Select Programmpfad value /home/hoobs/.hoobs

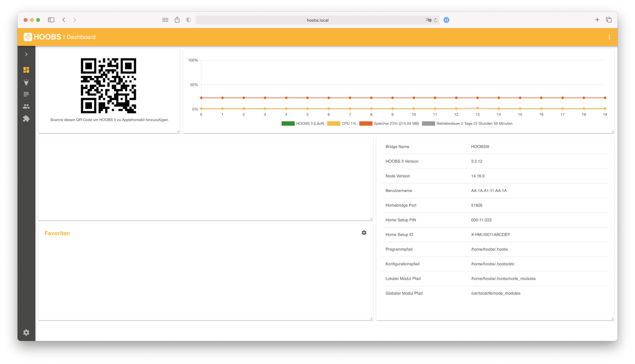click(x=489, y=249)
